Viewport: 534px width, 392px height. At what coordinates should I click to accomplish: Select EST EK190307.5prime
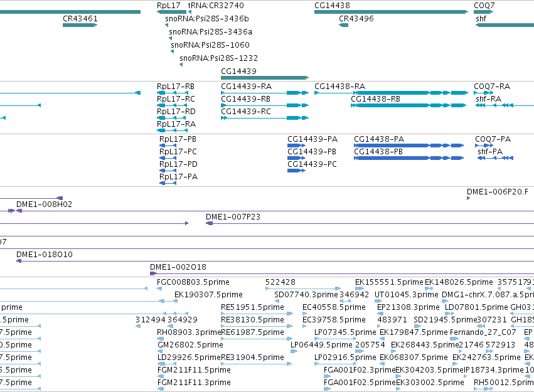point(208,295)
